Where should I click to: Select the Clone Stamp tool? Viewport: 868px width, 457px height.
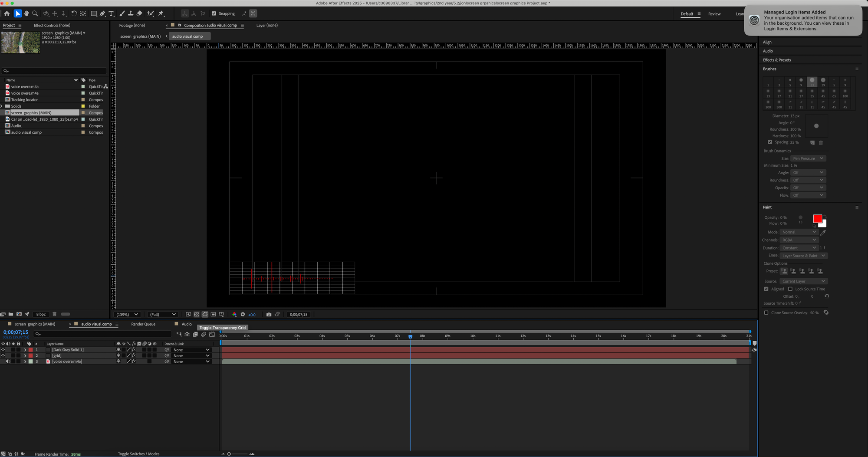tap(131, 13)
